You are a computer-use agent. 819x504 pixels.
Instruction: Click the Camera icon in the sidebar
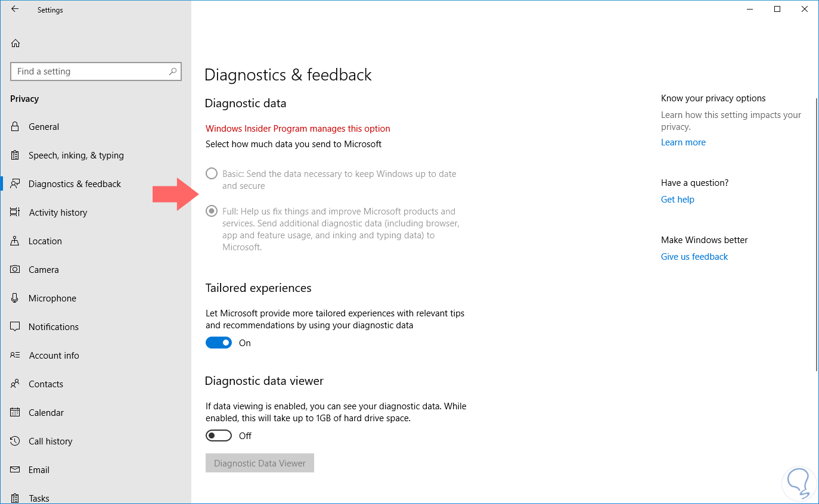[x=15, y=269]
